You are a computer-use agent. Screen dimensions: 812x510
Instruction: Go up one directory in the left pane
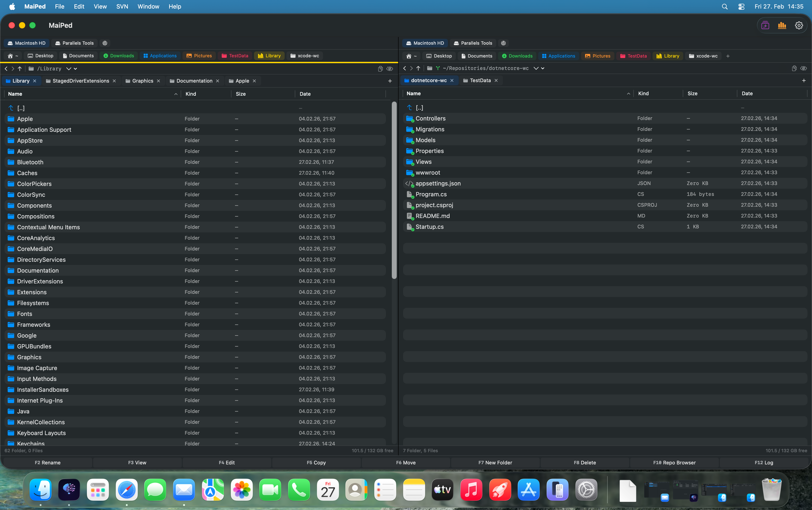coord(20,69)
